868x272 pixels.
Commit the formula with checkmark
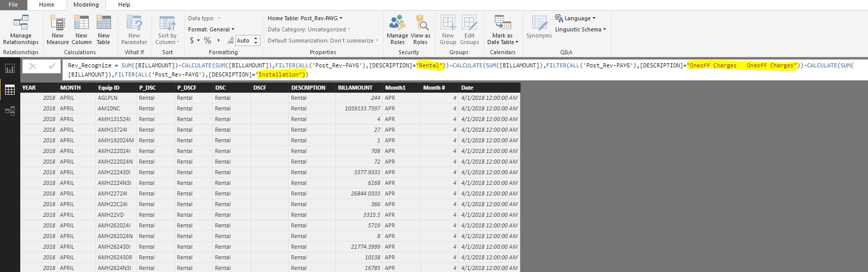(52, 66)
